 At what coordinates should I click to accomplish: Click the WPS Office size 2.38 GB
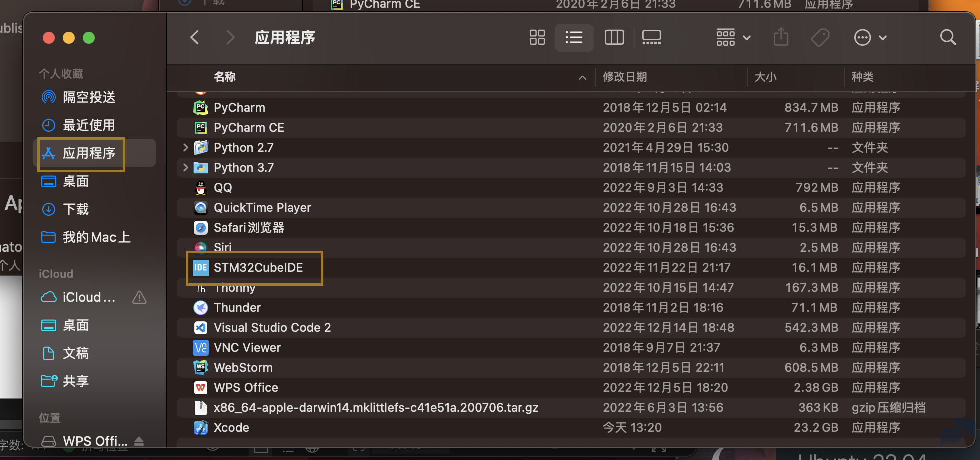click(816, 387)
